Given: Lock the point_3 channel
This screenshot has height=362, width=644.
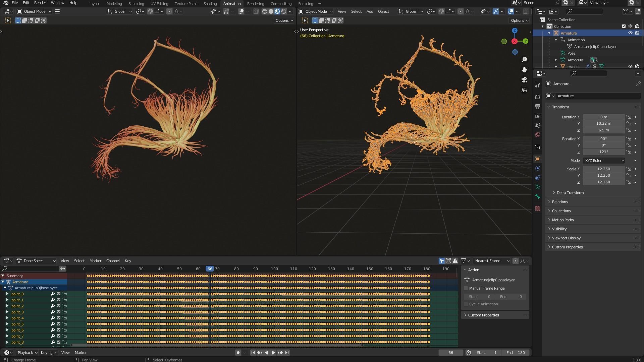Looking at the screenshot, I should tap(64, 312).
